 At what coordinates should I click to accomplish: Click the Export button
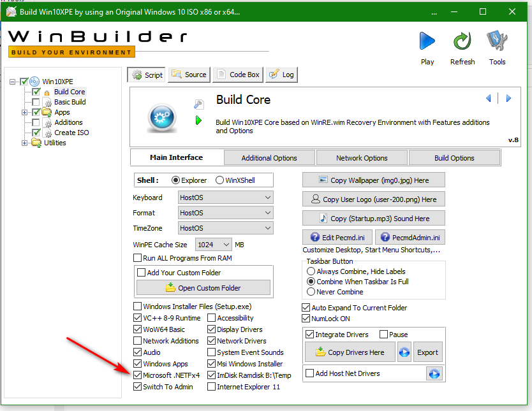(x=427, y=352)
